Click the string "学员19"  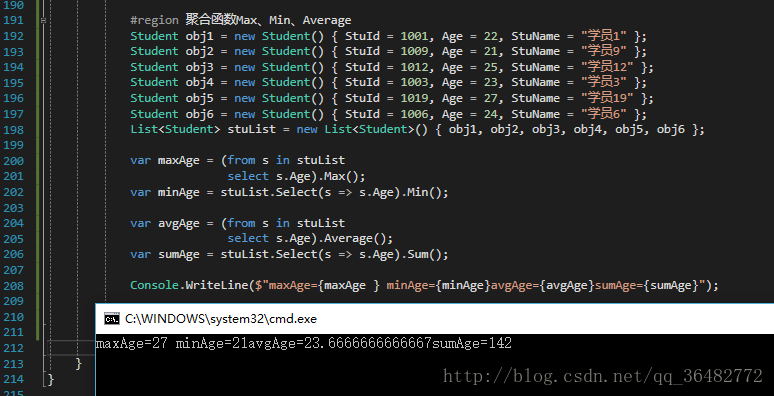pyautogui.click(x=608, y=98)
